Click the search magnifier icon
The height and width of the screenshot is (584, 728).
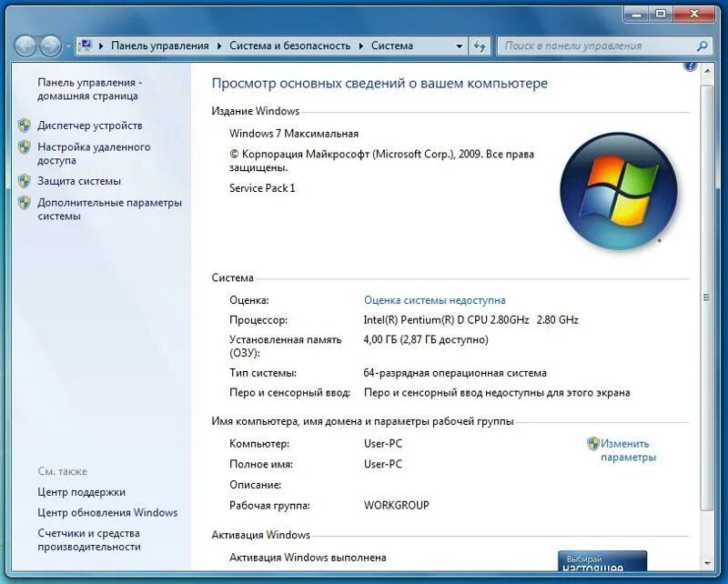703,45
